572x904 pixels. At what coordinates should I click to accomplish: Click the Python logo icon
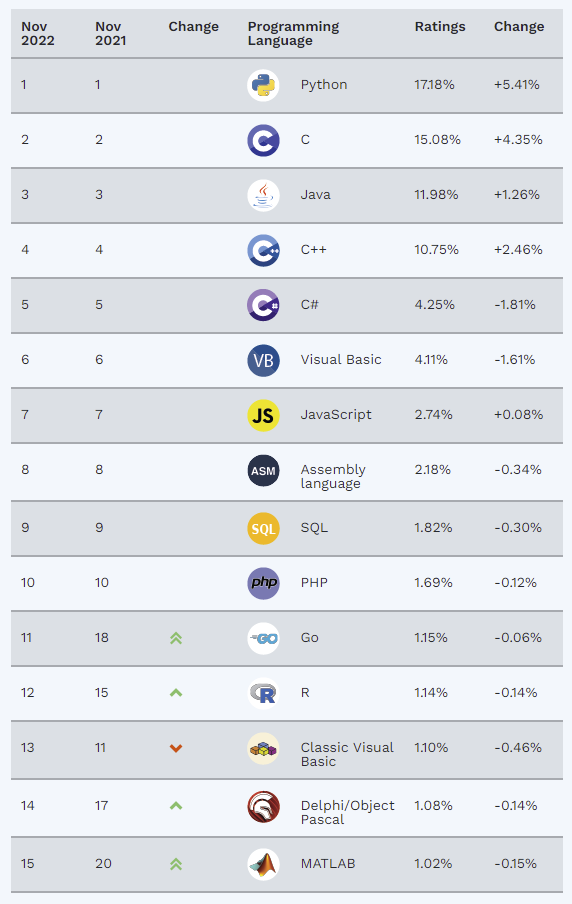[x=264, y=85]
